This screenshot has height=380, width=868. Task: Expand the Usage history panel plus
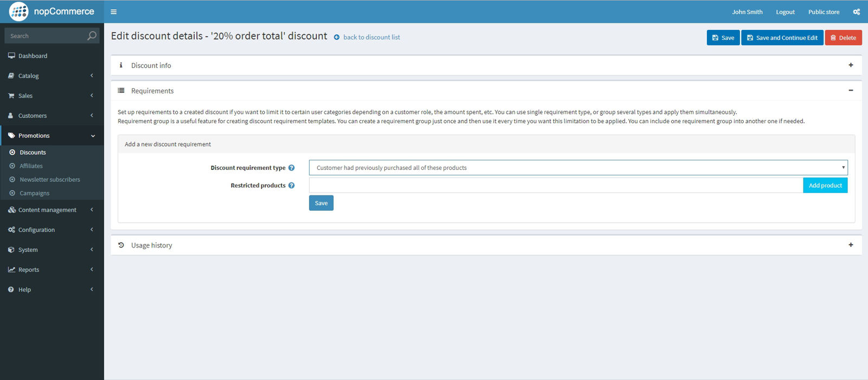pos(851,245)
